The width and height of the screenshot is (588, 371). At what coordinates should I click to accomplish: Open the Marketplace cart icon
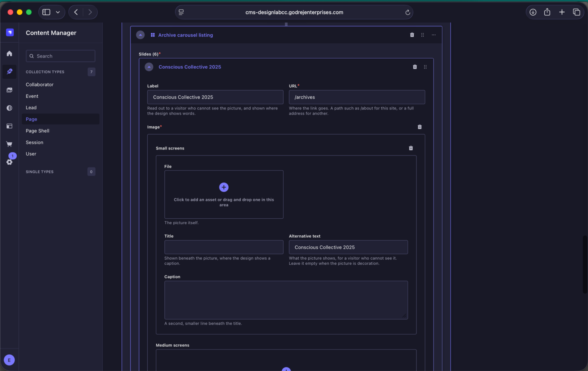pyautogui.click(x=9, y=144)
